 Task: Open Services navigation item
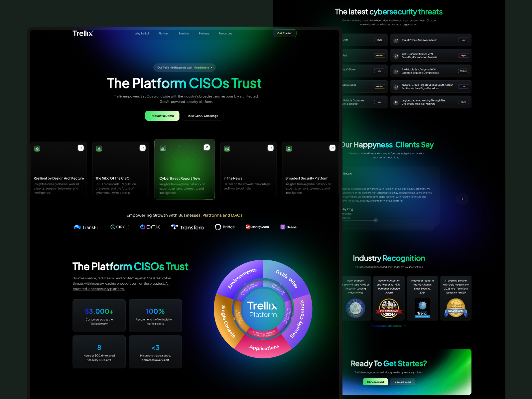pyautogui.click(x=184, y=34)
